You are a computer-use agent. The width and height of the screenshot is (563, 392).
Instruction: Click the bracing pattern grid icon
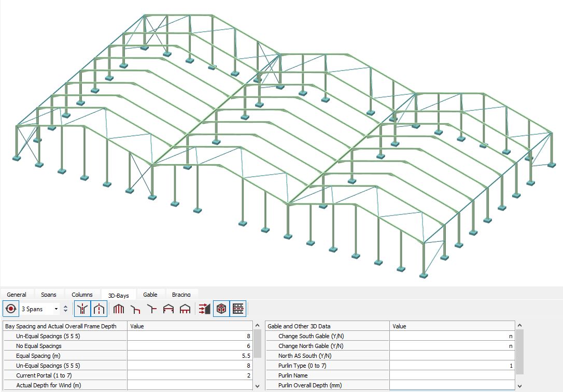[x=238, y=309]
